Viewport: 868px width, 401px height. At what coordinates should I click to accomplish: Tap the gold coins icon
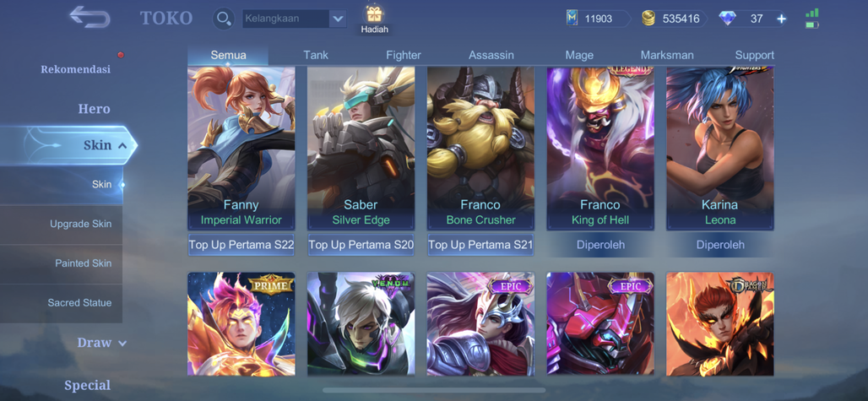point(648,19)
